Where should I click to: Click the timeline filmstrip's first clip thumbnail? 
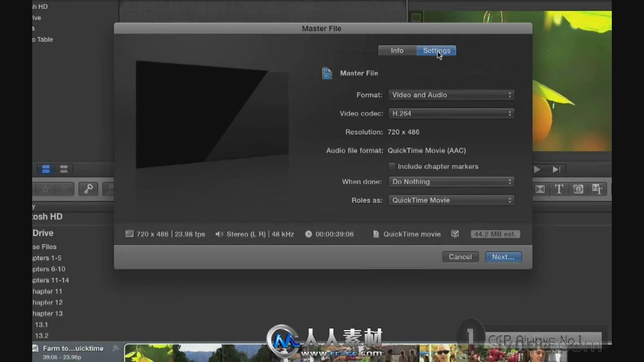pos(149,353)
